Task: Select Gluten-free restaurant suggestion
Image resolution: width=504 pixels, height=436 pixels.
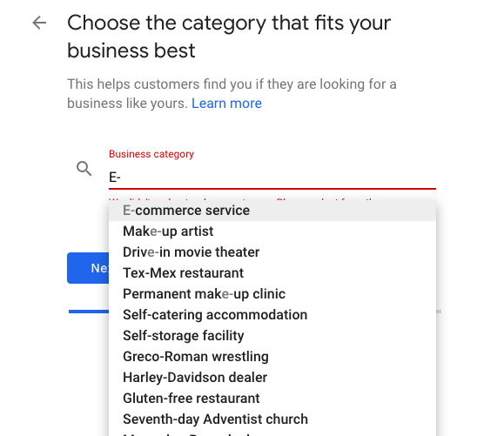Action: coord(272,399)
